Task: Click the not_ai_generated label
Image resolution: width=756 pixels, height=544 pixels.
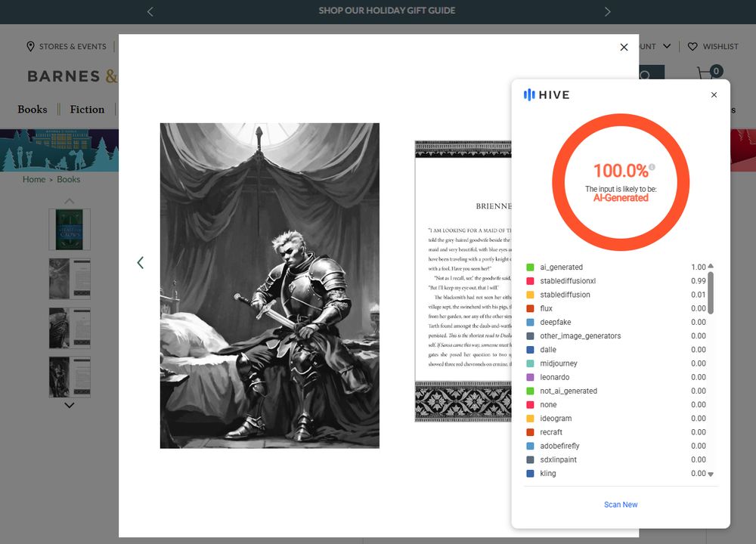Action: [569, 391]
